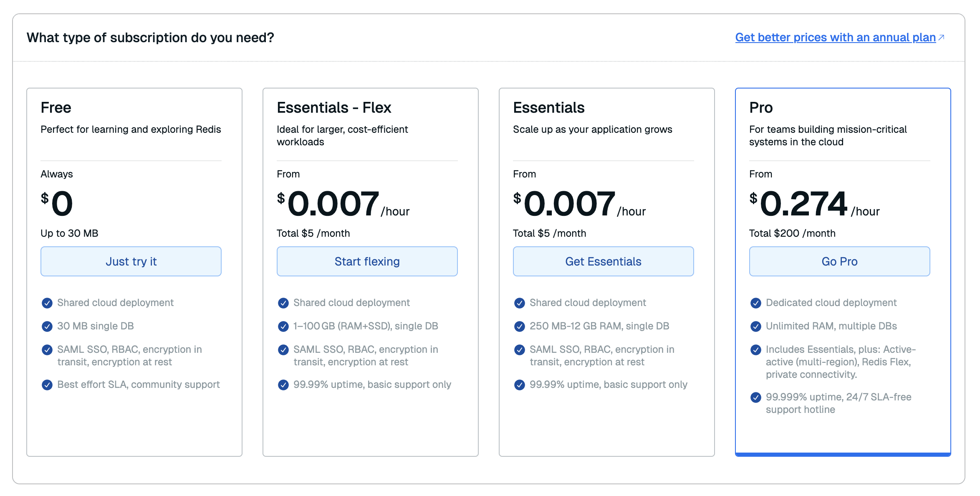Click the Just try it button

(x=131, y=261)
